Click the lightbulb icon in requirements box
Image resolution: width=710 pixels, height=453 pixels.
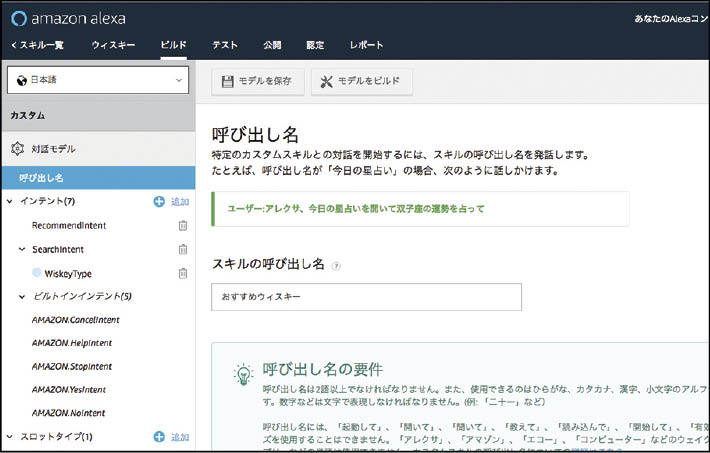[x=243, y=375]
